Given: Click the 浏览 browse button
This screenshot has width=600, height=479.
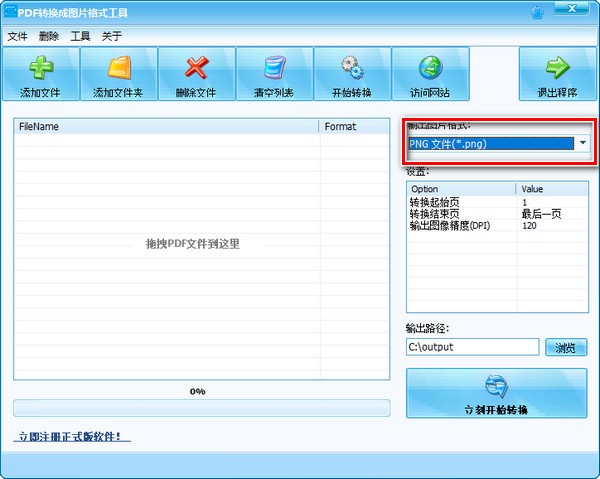Looking at the screenshot, I should 566,348.
